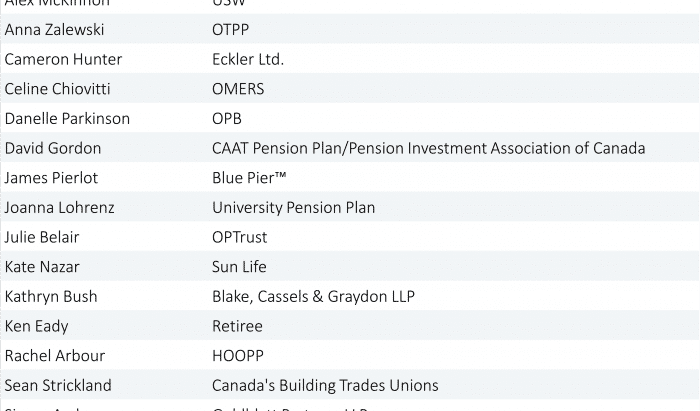Select the Eckler Ltd. entry
Viewport: 700px width, 411px height.
tap(247, 59)
